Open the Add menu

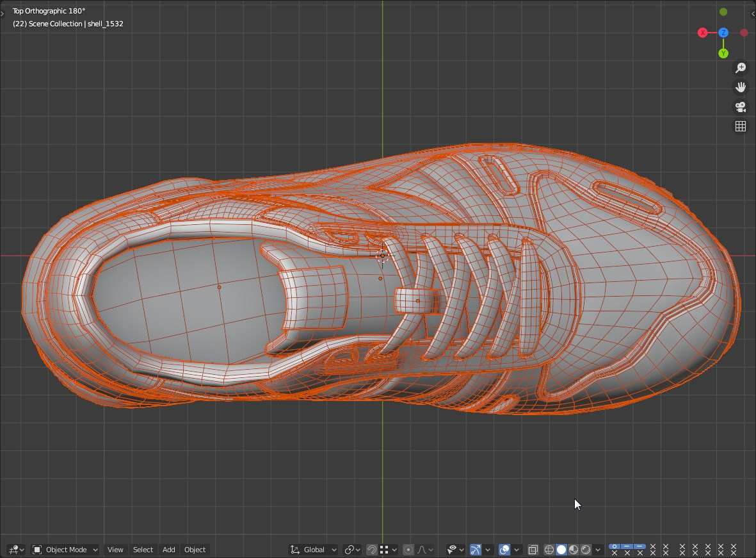pos(168,550)
